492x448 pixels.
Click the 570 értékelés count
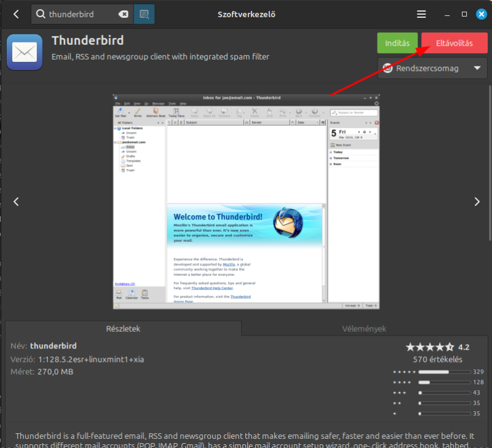[437, 360]
